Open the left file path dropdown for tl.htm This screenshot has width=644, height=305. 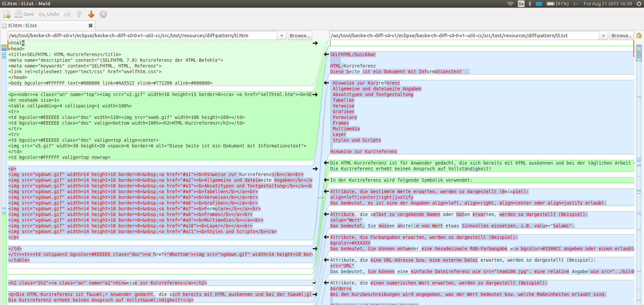282,36
